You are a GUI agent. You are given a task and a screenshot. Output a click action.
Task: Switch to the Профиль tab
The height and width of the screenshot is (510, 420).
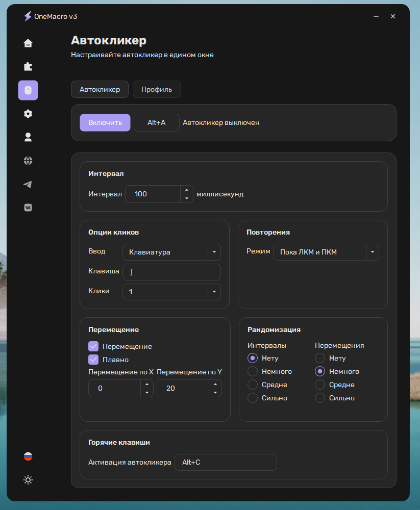pyautogui.click(x=157, y=89)
